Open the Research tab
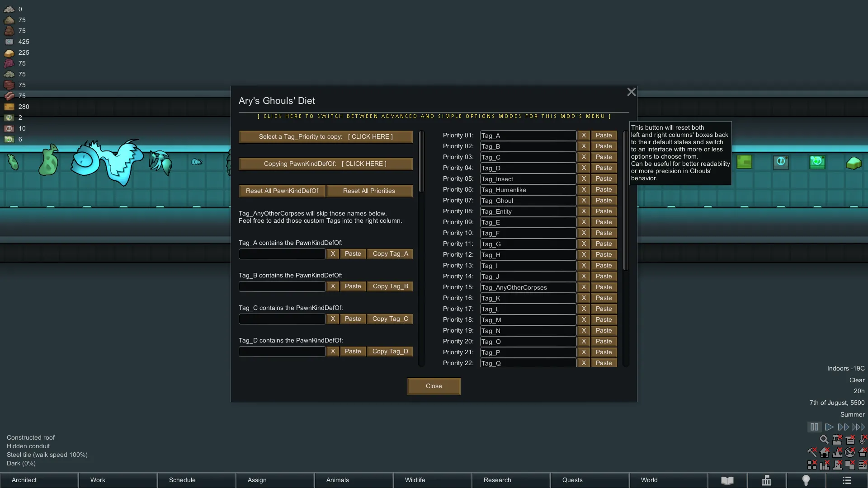Image resolution: width=868 pixels, height=488 pixels. click(x=510, y=480)
